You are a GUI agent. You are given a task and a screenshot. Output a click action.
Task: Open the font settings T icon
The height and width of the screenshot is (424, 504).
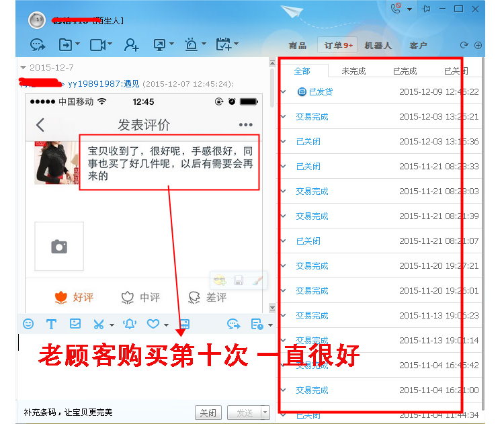coord(51,324)
